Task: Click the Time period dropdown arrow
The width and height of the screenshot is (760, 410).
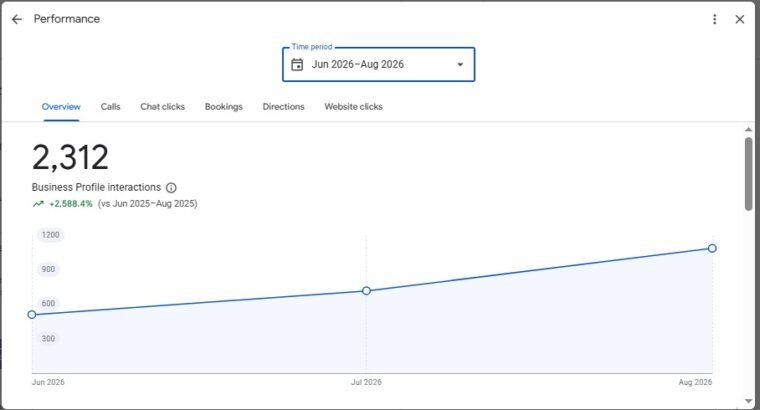Action: click(460, 64)
